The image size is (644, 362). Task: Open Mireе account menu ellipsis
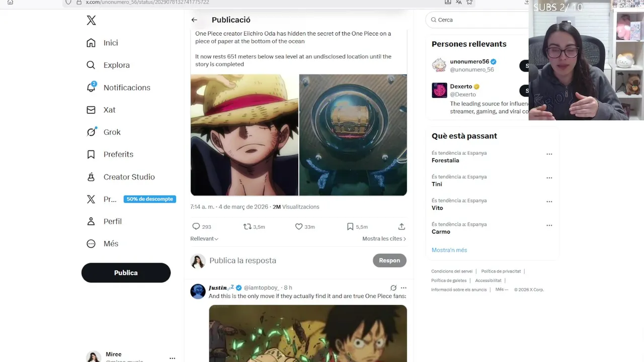pyautogui.click(x=172, y=358)
